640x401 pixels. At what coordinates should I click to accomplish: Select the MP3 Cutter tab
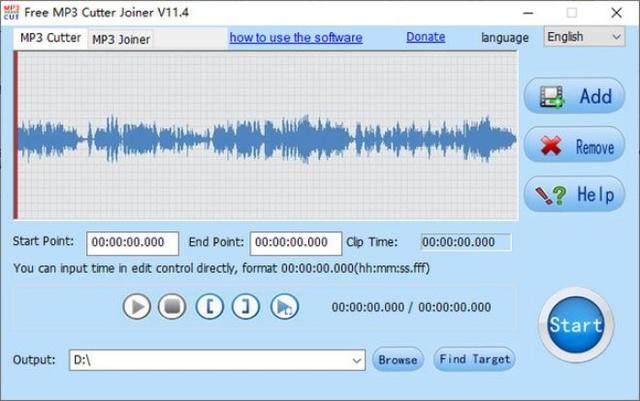click(x=51, y=38)
